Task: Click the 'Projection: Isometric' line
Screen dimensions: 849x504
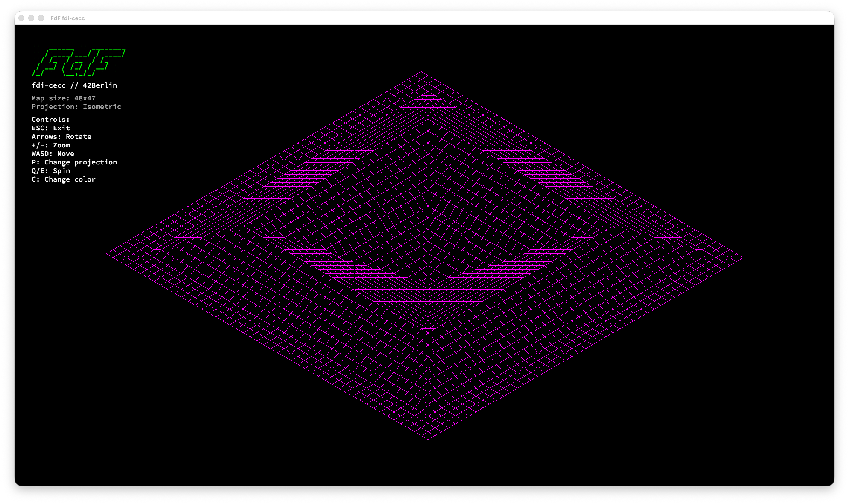Action: (x=76, y=107)
